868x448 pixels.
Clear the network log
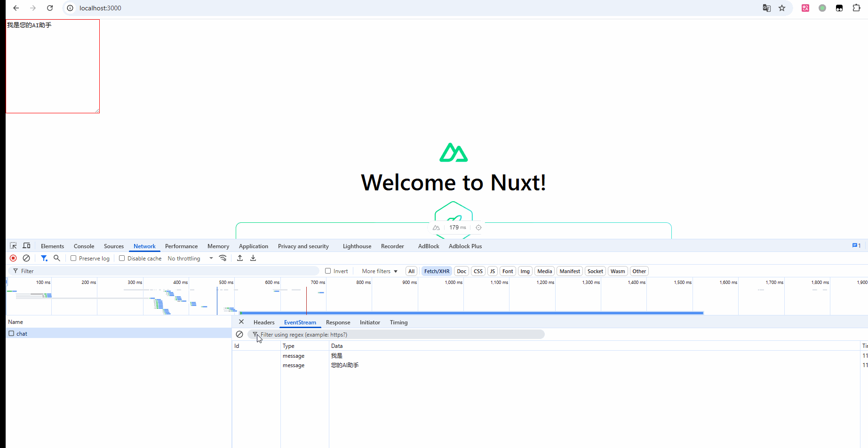[x=26, y=258]
